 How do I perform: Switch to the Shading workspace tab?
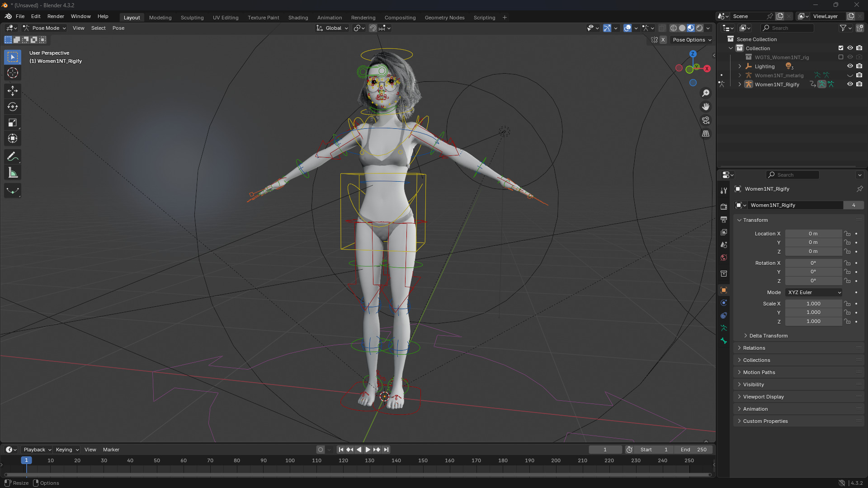point(298,18)
